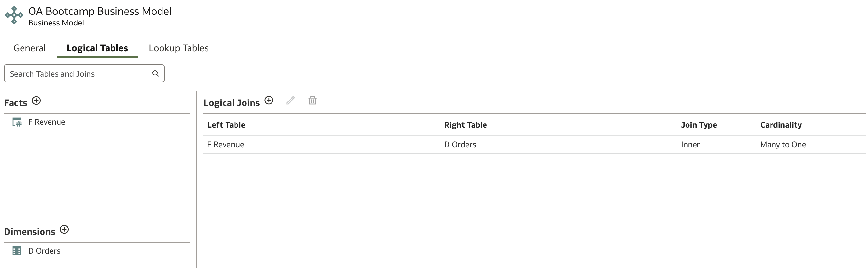This screenshot has height=268, width=868.
Task: Click the business model diamond icon
Action: pos(14,15)
